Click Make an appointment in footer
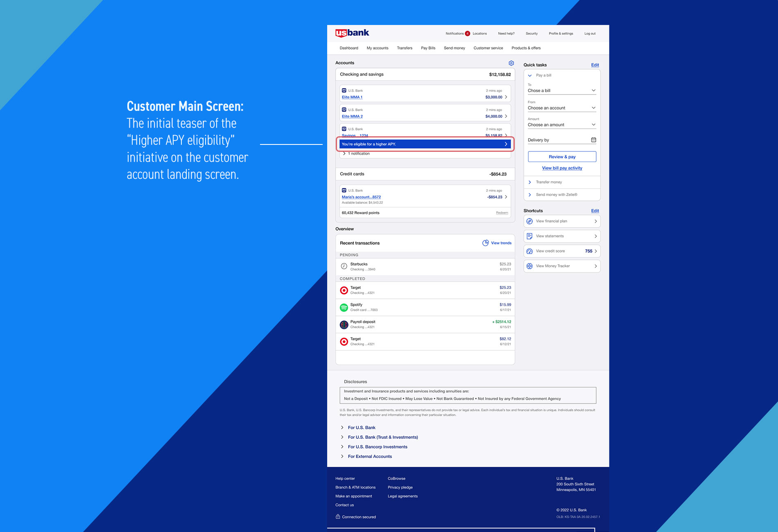Viewport: 778px width, 532px height. click(x=354, y=496)
